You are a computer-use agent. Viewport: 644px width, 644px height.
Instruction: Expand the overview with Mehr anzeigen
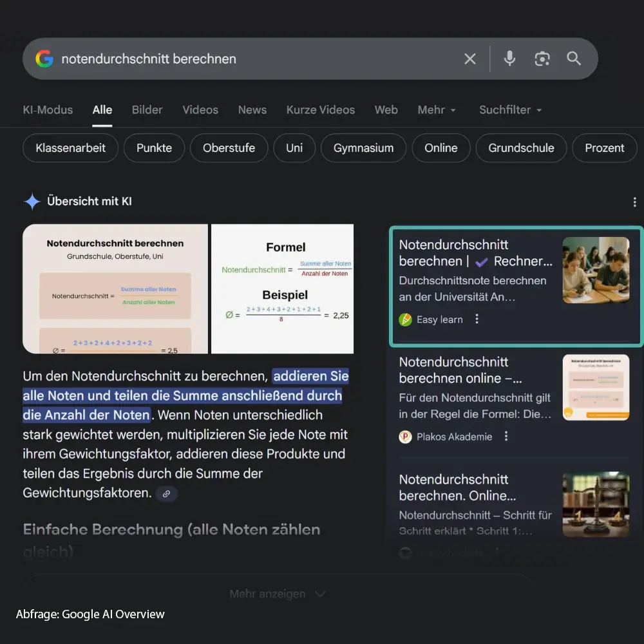(x=278, y=594)
